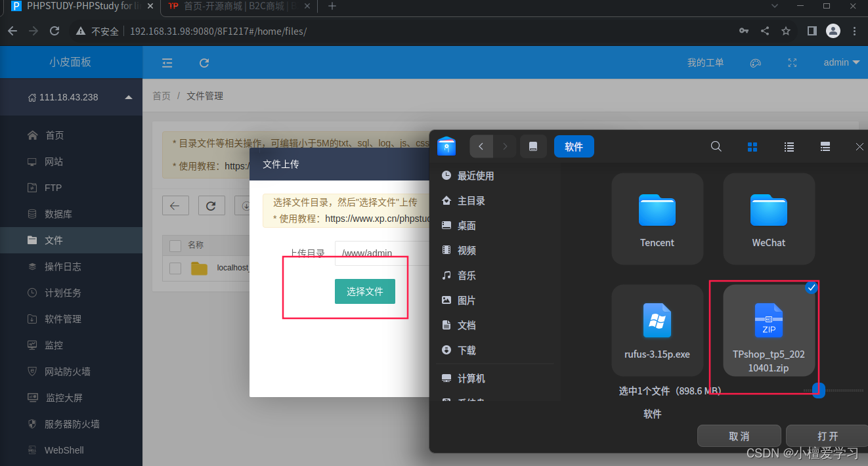
Task: Open the browser three-dot menu
Action: pos(854,31)
